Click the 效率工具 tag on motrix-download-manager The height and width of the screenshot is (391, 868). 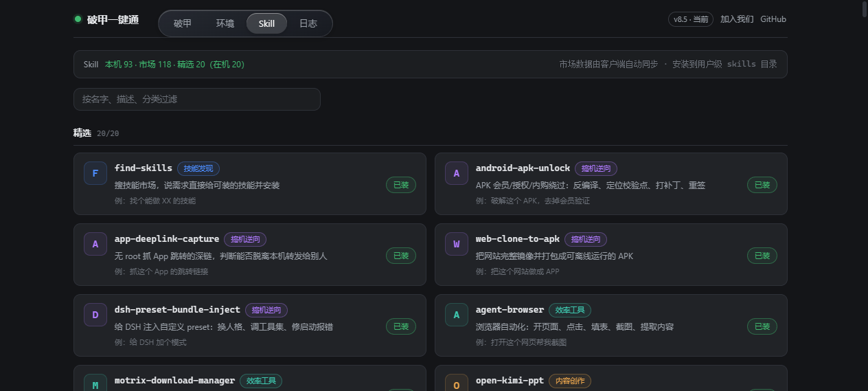261,381
